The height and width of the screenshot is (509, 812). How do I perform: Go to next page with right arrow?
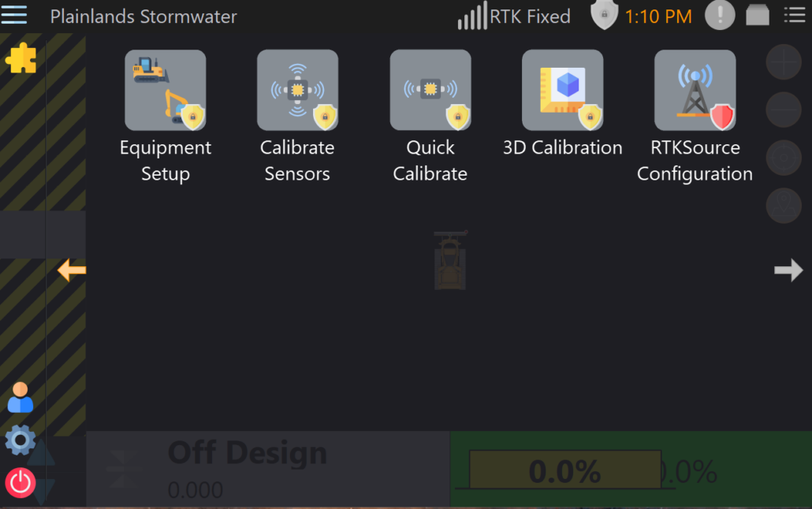coord(788,270)
